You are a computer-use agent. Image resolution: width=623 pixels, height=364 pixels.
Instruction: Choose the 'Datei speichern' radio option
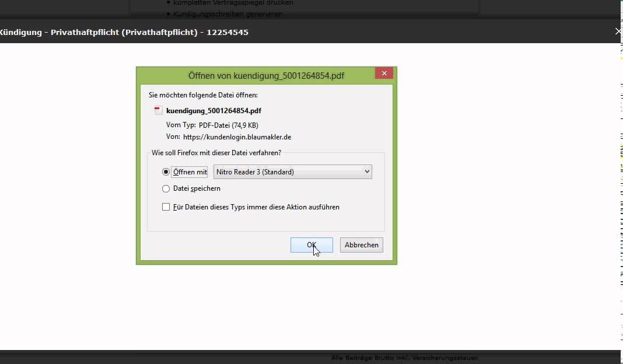166,189
